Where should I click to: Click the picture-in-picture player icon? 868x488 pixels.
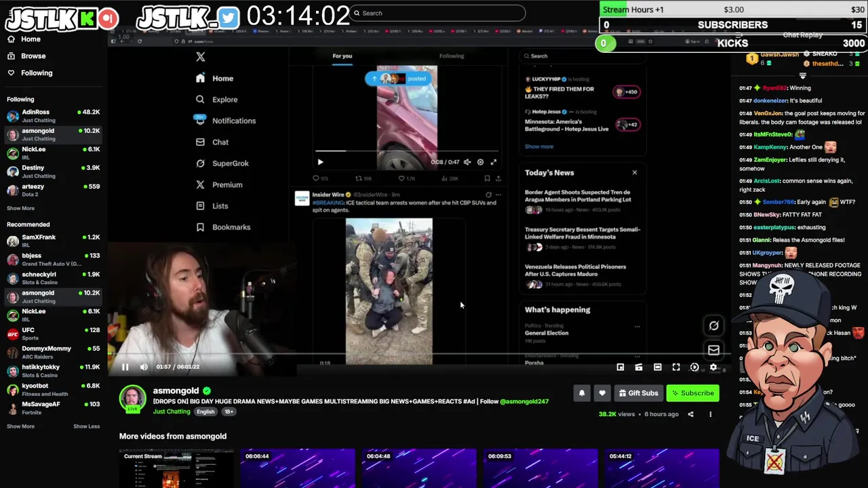pyautogui.click(x=620, y=367)
